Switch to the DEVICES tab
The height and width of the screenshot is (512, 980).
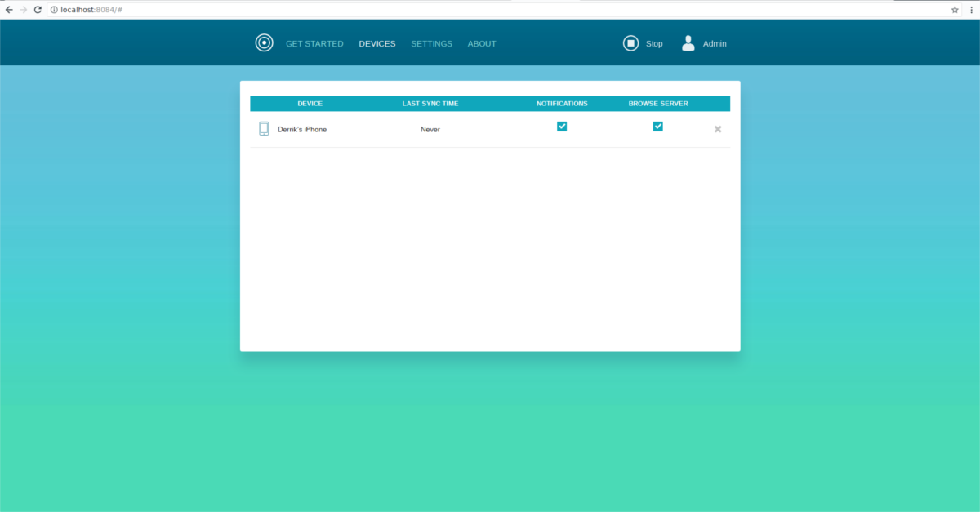[x=377, y=44]
